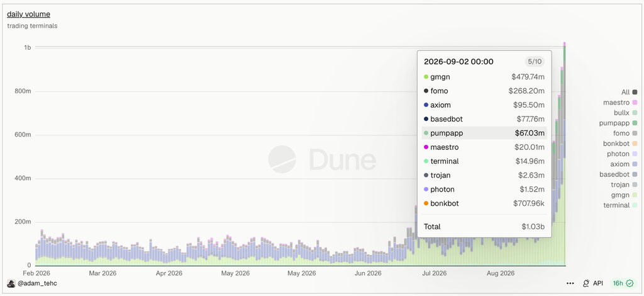Click the highlighted pumpapp tooltip row
This screenshot has height=296, width=644.
pos(484,134)
